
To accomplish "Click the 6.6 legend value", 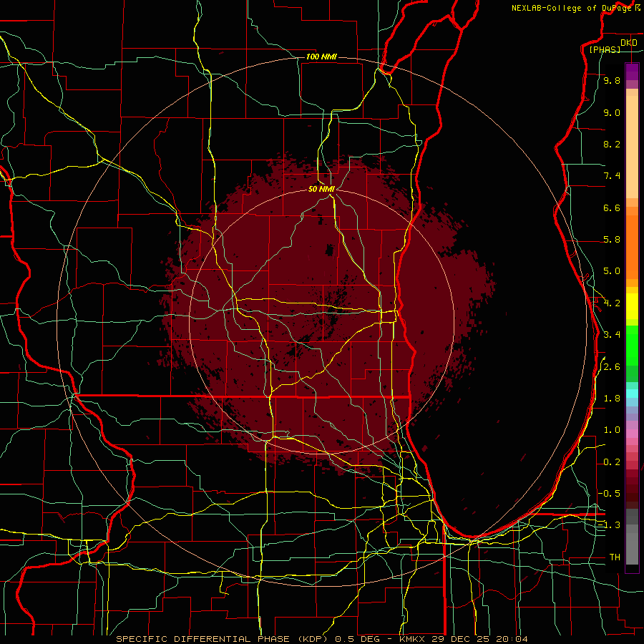I will tap(612, 208).
